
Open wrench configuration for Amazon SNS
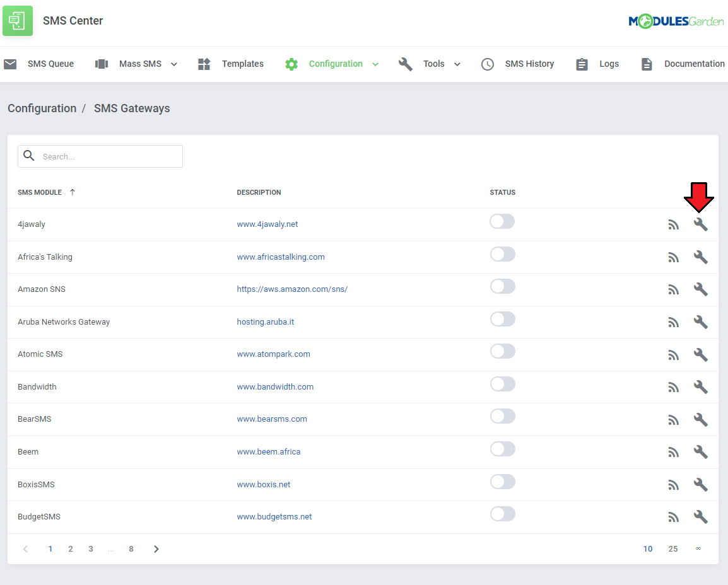701,289
